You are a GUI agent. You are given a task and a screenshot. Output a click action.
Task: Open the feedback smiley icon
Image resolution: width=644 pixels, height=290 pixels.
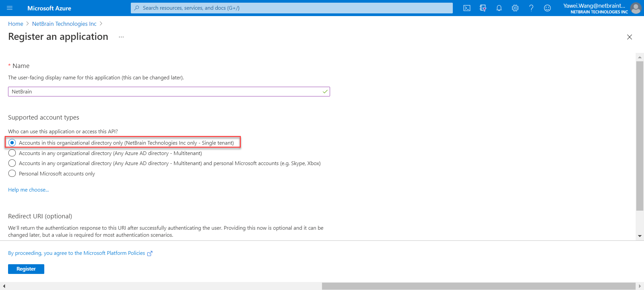pos(547,8)
